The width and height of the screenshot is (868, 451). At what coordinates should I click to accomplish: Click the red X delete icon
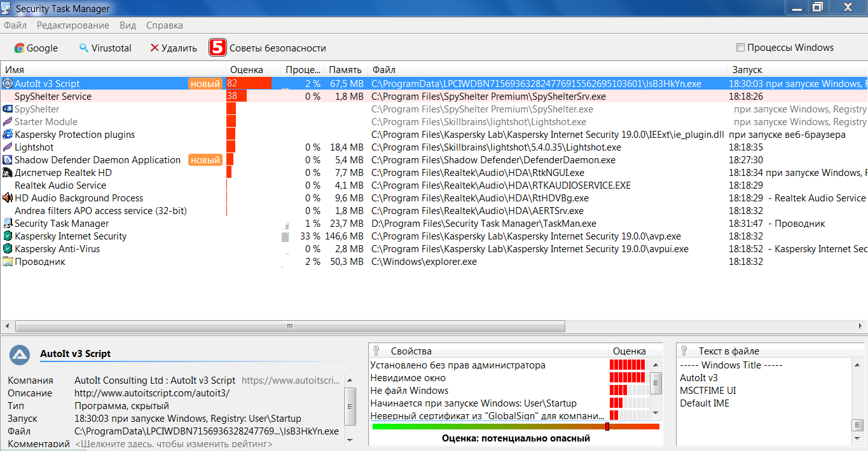tap(154, 48)
